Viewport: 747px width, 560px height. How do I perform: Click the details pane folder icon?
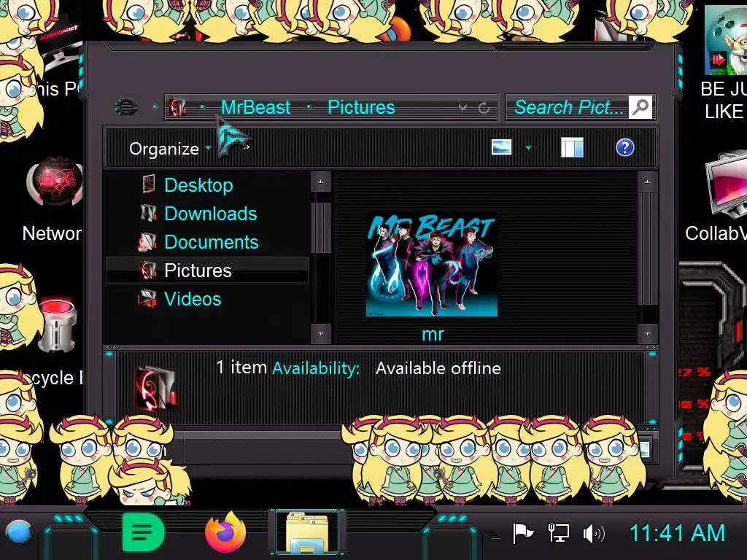click(x=156, y=388)
